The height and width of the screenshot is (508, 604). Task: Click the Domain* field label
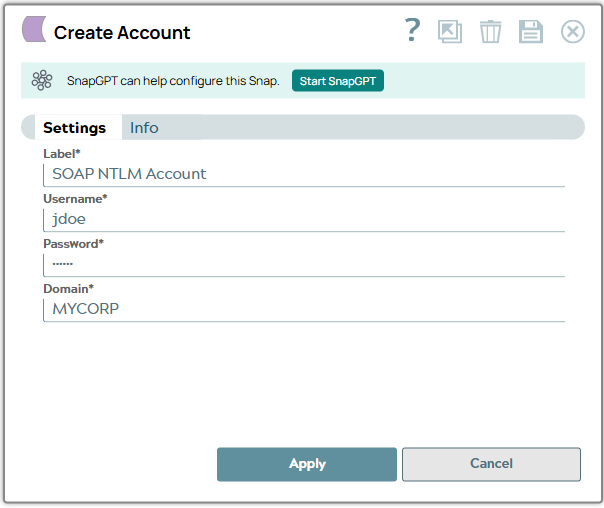tap(68, 289)
